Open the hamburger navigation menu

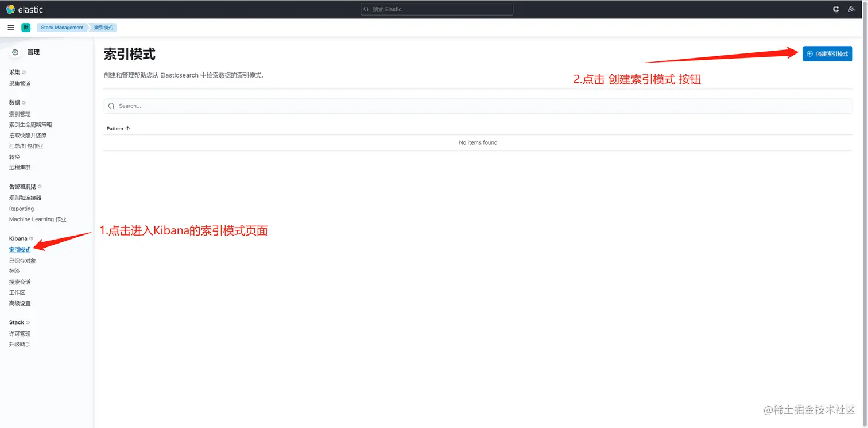[11, 28]
